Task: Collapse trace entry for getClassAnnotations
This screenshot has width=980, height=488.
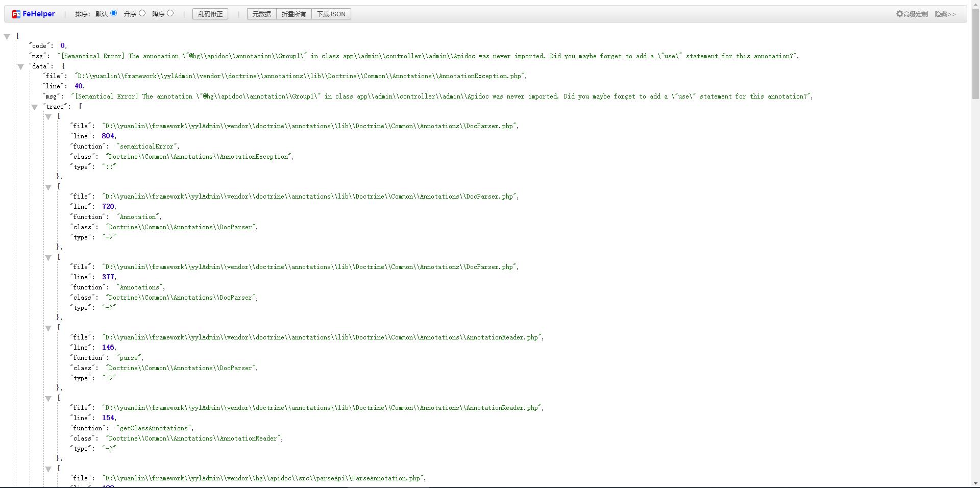Action: click(48, 399)
